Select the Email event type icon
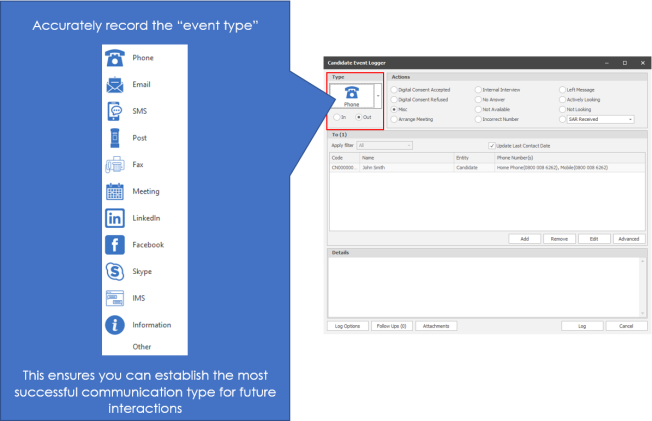The image size is (652, 421). point(115,85)
